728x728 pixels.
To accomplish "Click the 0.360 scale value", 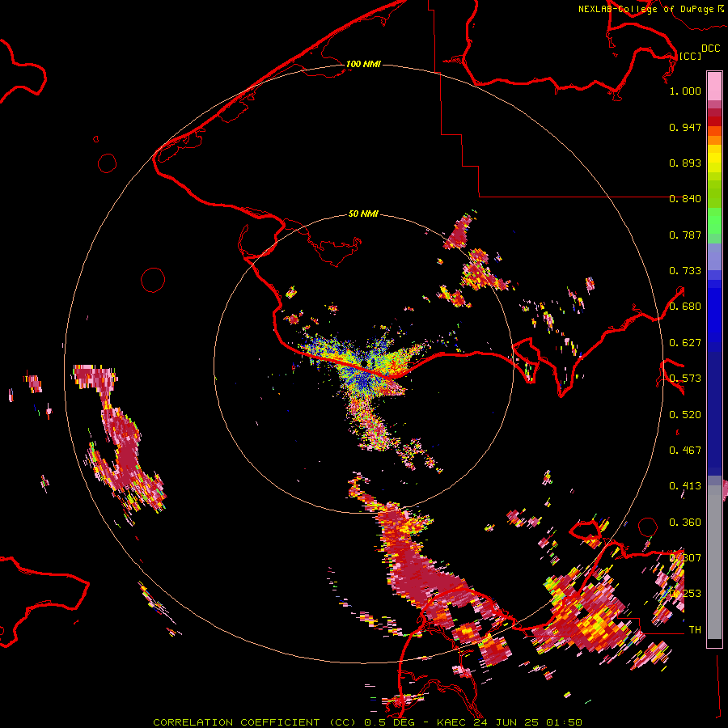I will (x=685, y=523).
